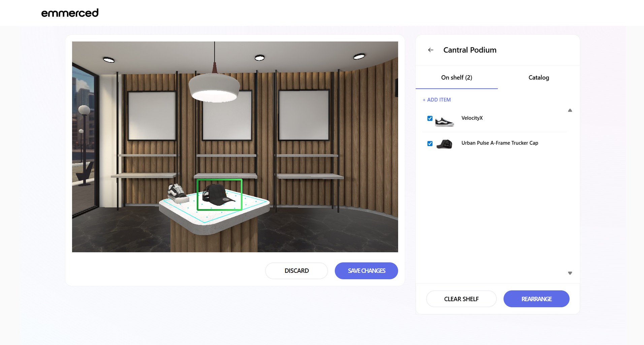Click the hanging pendant lamp in scene
Image resolution: width=644 pixels, height=345 pixels.
coord(214,88)
